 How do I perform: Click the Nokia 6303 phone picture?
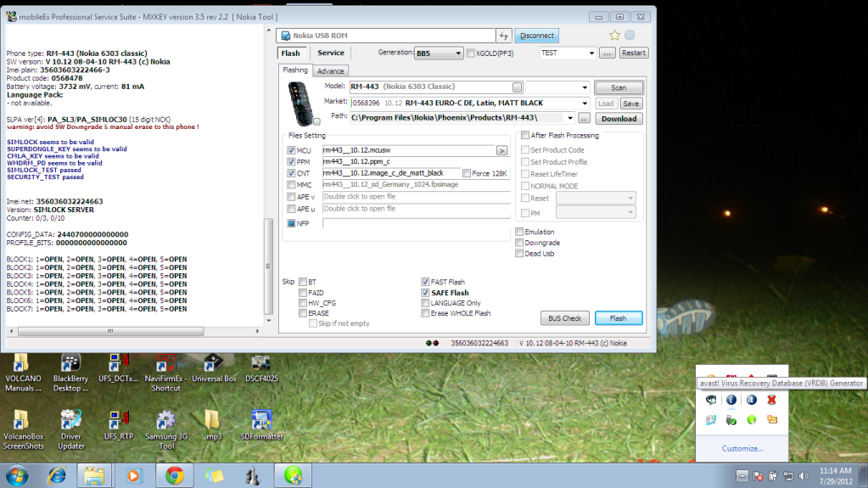pyautogui.click(x=301, y=104)
